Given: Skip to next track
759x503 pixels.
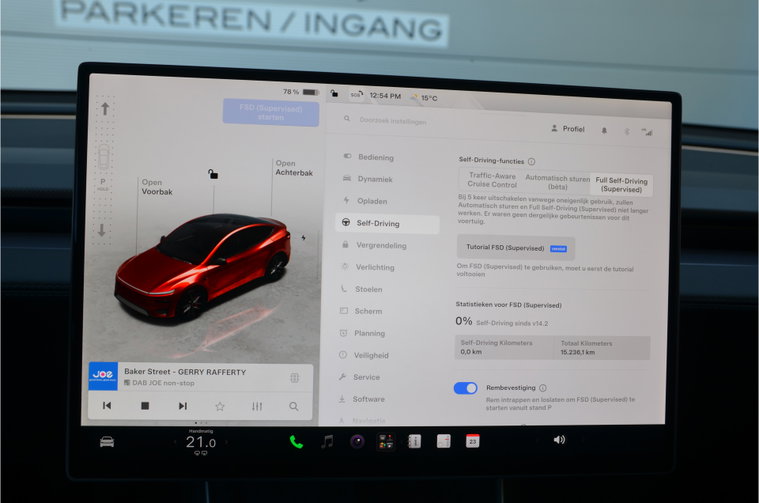Looking at the screenshot, I should (x=182, y=406).
